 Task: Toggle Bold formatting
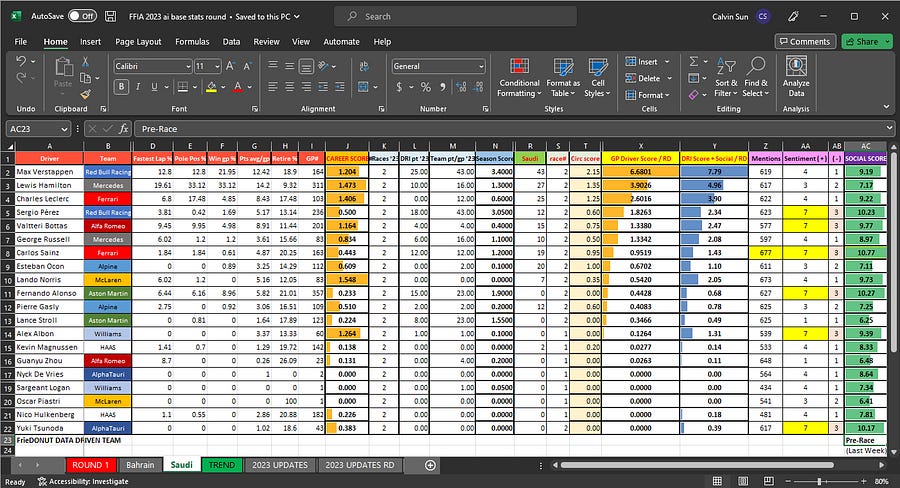coord(119,88)
